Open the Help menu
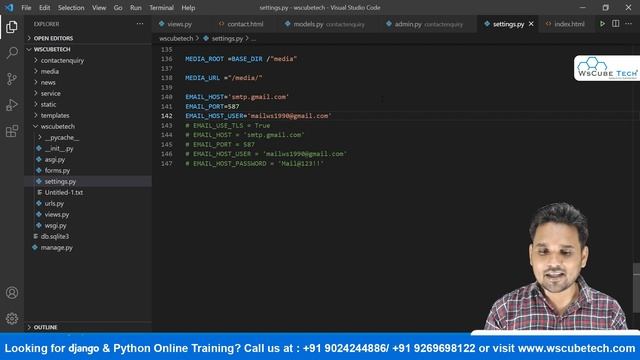Viewport: 640px width, 360px height. [x=188, y=8]
